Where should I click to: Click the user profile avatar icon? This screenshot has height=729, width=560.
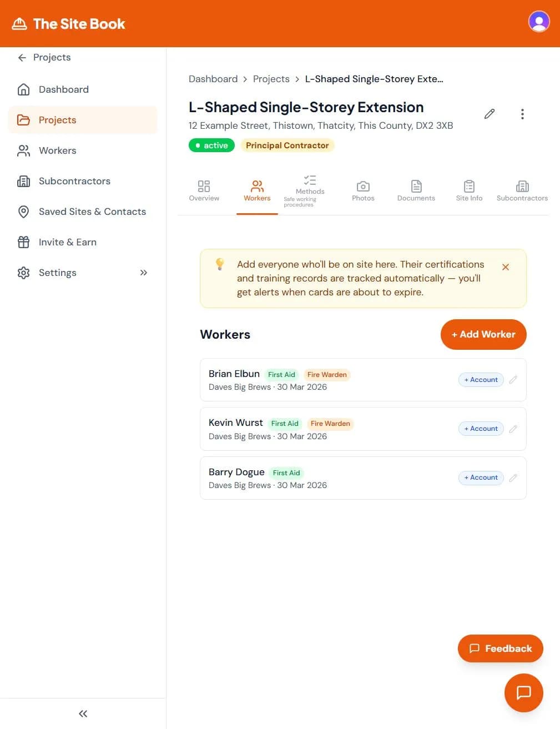tap(538, 22)
